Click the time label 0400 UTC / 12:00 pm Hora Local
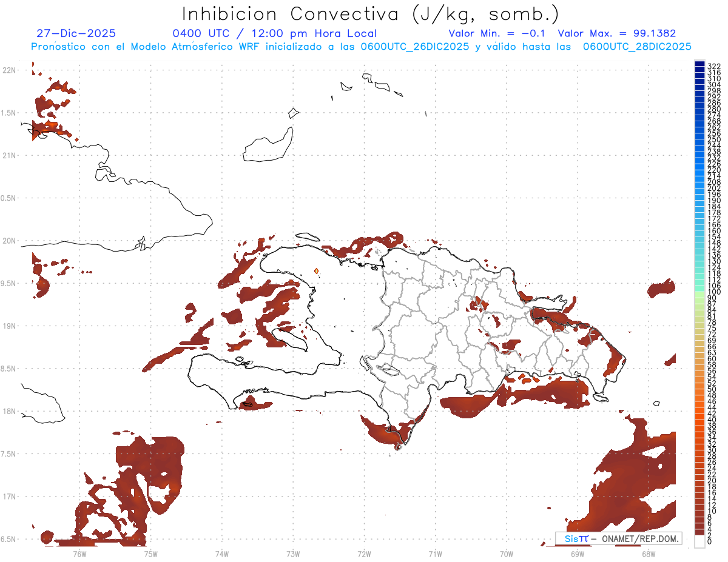This screenshot has height=562, width=728. tap(274, 34)
